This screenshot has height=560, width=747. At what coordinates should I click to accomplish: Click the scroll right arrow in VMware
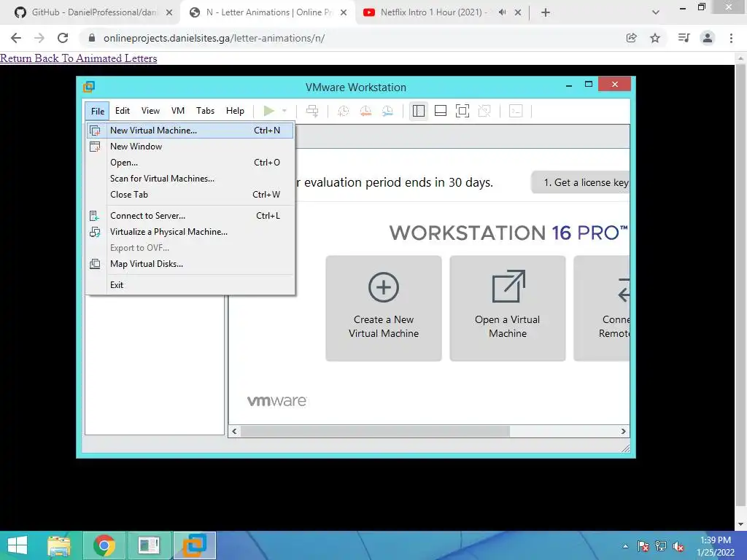pos(624,432)
